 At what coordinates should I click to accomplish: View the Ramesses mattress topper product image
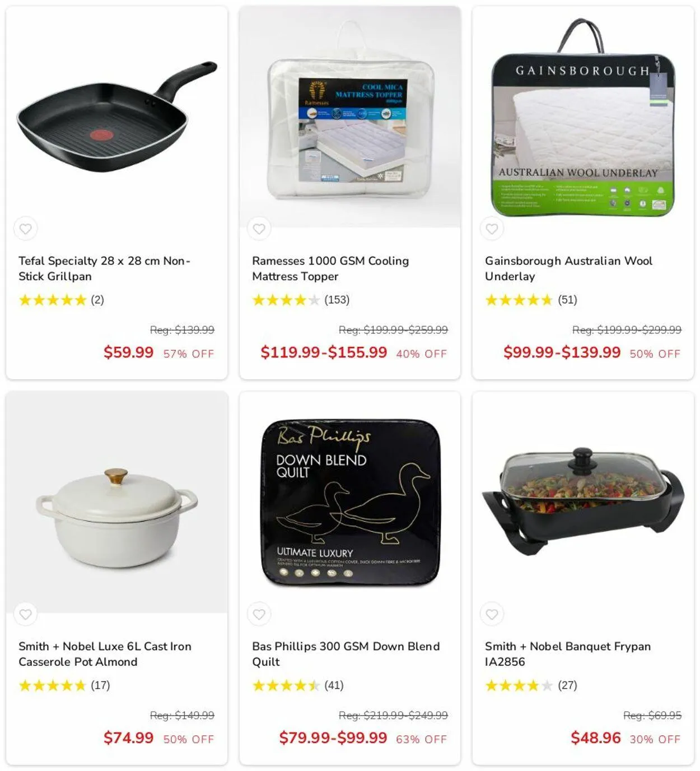pyautogui.click(x=350, y=117)
